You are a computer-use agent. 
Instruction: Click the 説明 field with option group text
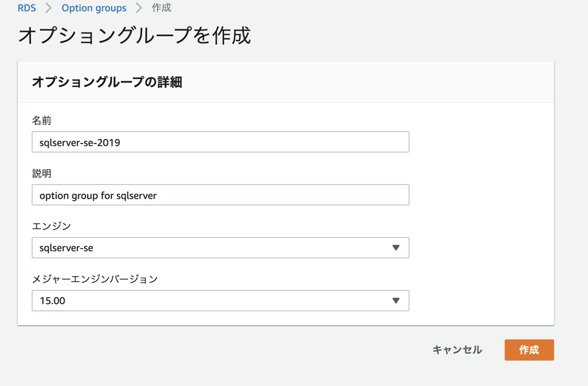(x=220, y=195)
